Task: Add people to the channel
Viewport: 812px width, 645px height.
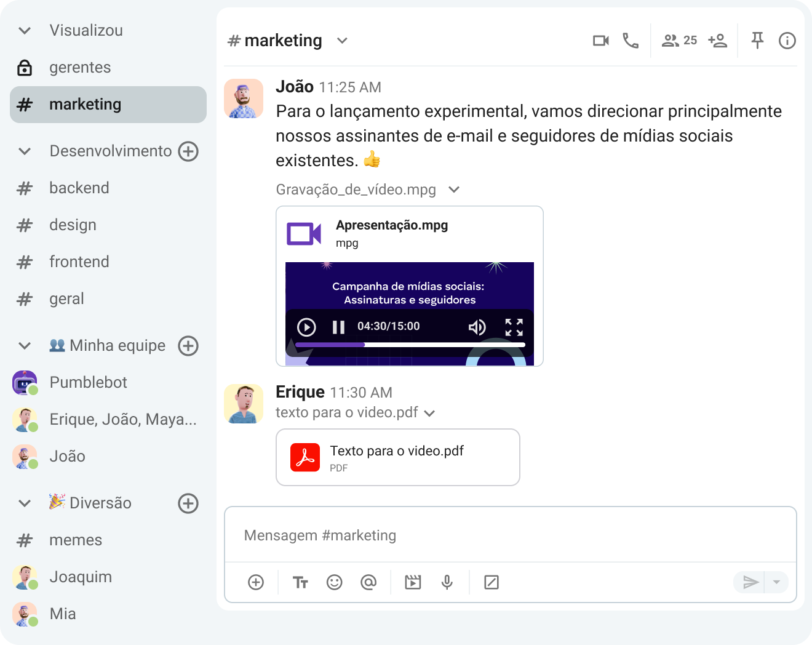Action: [x=717, y=41]
